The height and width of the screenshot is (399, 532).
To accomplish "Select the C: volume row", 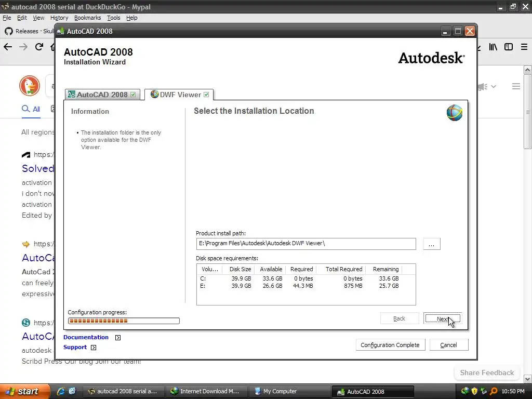I will (x=305, y=278).
